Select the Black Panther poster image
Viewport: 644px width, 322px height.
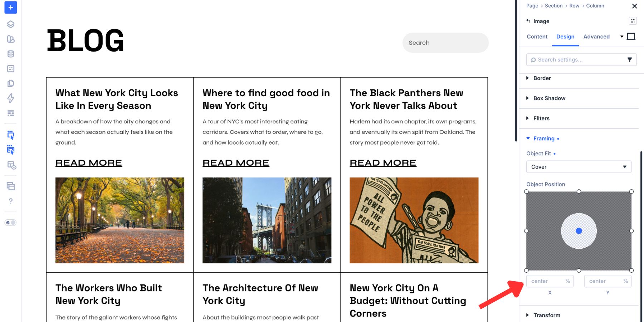[414, 220]
